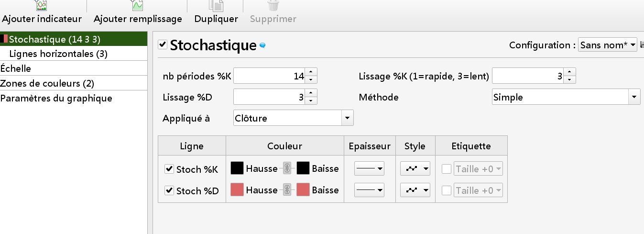Open the Configuration Sans nom dropdown

[x=608, y=45]
